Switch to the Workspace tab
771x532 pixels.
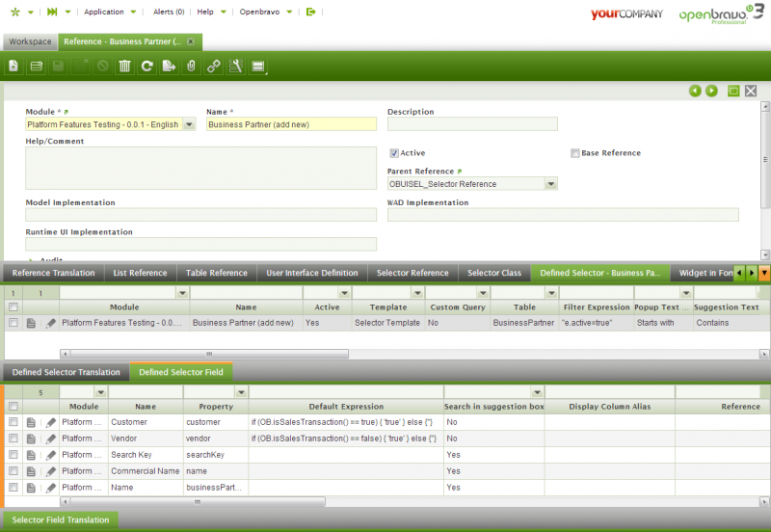[x=30, y=42]
